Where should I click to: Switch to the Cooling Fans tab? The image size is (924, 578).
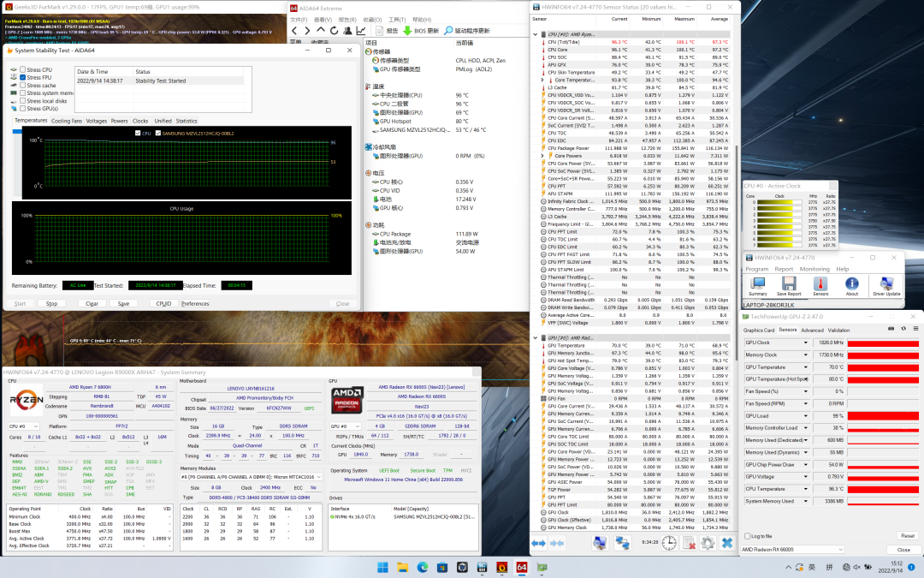pos(67,121)
